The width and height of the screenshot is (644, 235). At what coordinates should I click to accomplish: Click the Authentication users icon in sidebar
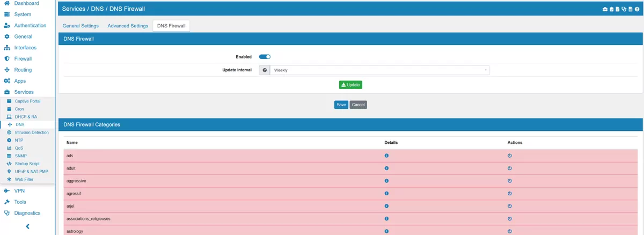coord(7,26)
